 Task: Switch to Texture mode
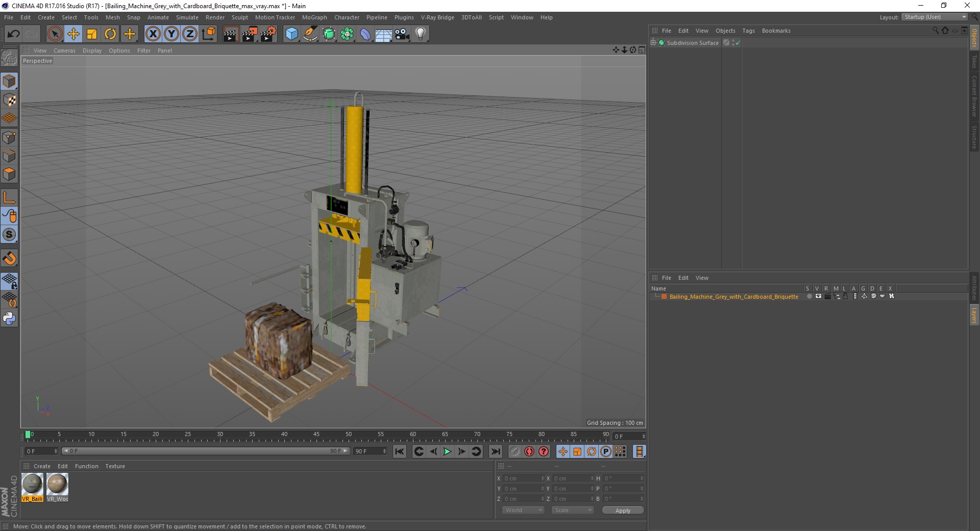[9, 100]
